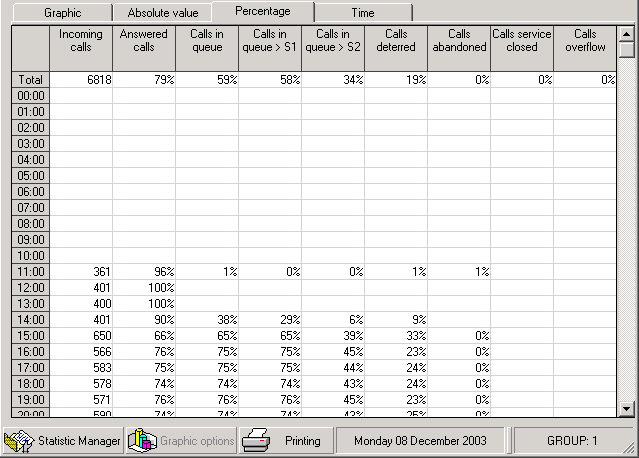Screen dimensions: 639x458
Task: Select the 03:00 row header
Action: click(x=31, y=143)
